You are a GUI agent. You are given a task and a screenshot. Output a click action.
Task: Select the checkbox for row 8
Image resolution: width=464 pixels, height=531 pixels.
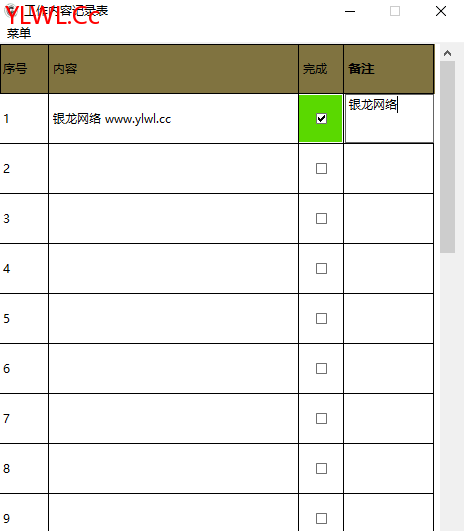coord(321,468)
